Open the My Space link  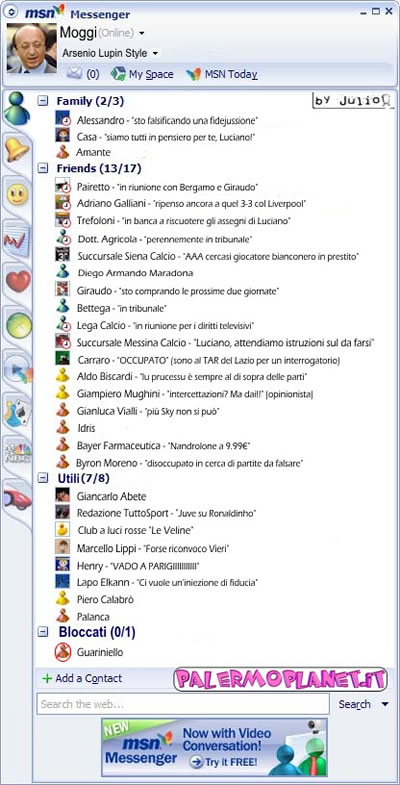[x=151, y=74]
